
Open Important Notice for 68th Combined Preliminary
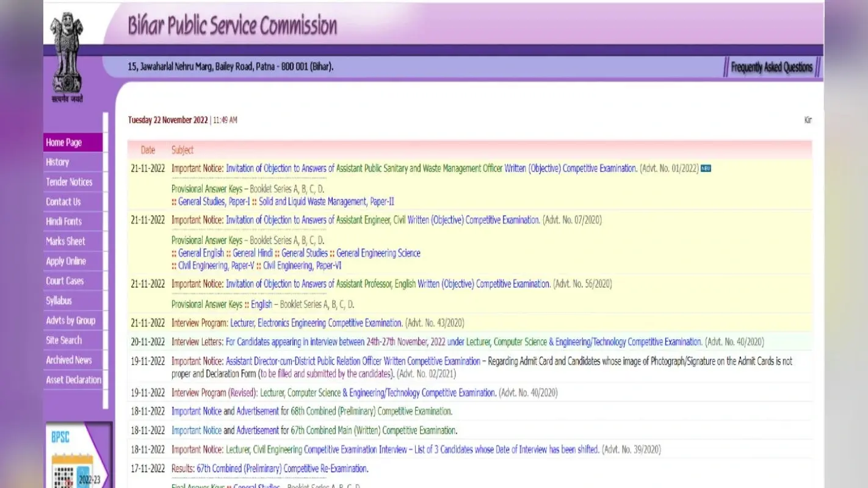(197, 411)
